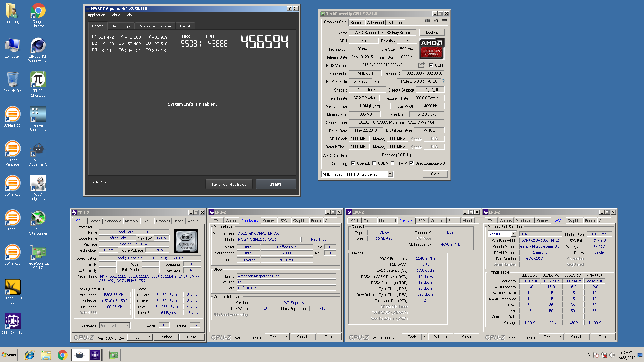This screenshot has height=362, width=644.
Task: Open Socket #1 selection dropdown
Action: pos(127,325)
